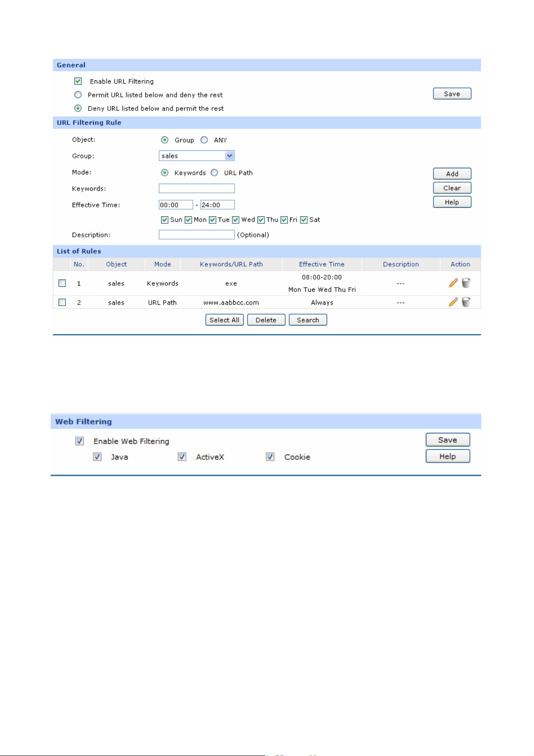The height and width of the screenshot is (756, 534).
Task: Click the www.aabbcc.com cell
Action: 231,303
